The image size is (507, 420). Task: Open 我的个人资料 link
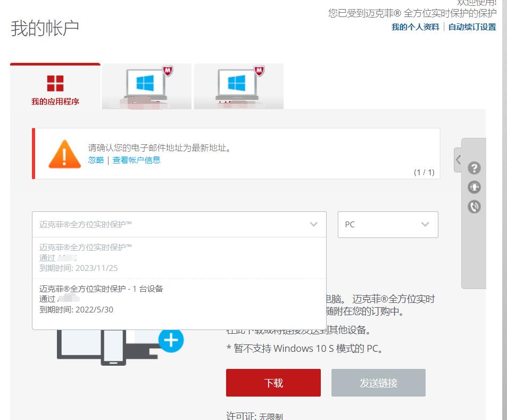415,27
